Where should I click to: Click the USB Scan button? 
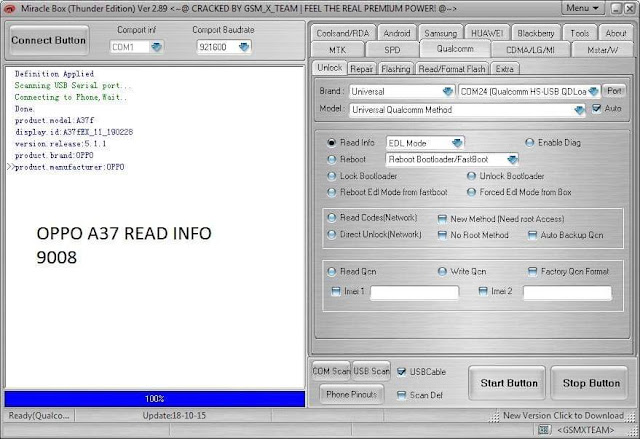coord(371,371)
